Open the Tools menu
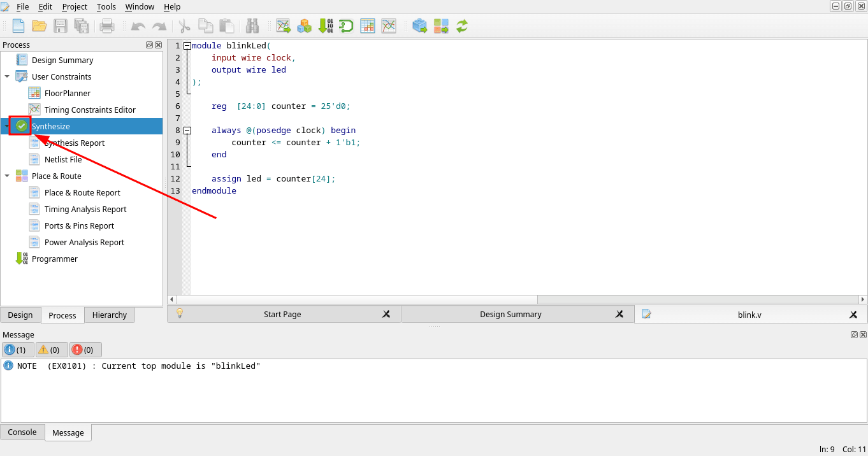The image size is (868, 456). [x=106, y=6]
